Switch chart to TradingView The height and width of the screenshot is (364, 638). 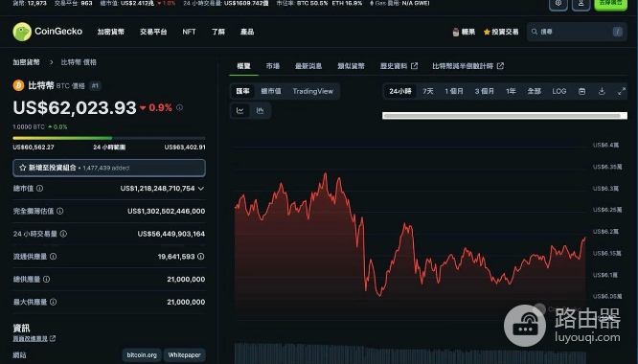pyautogui.click(x=313, y=91)
